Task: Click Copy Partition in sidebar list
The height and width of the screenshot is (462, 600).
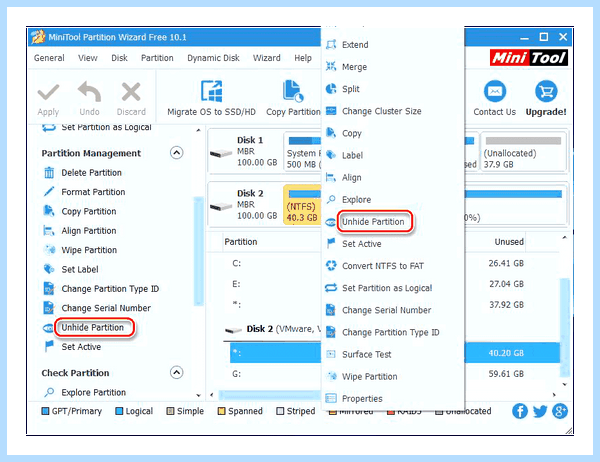Action: tap(89, 211)
